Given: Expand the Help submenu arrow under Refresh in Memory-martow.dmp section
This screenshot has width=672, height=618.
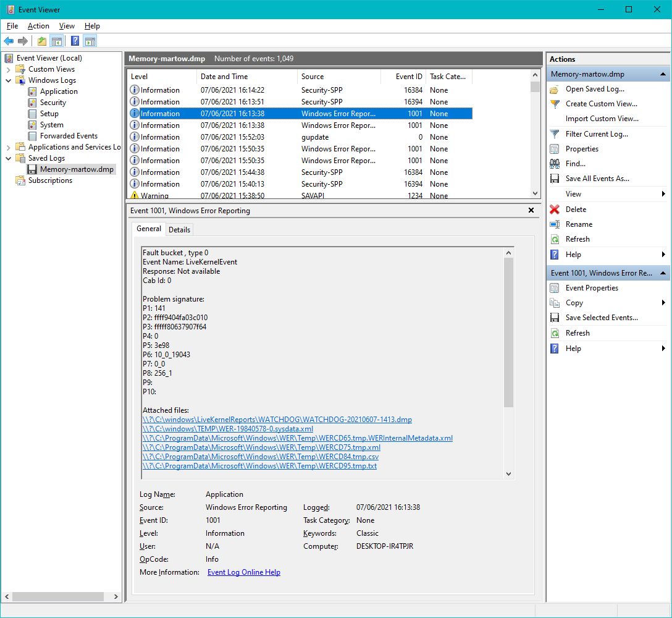Looking at the screenshot, I should click(663, 255).
